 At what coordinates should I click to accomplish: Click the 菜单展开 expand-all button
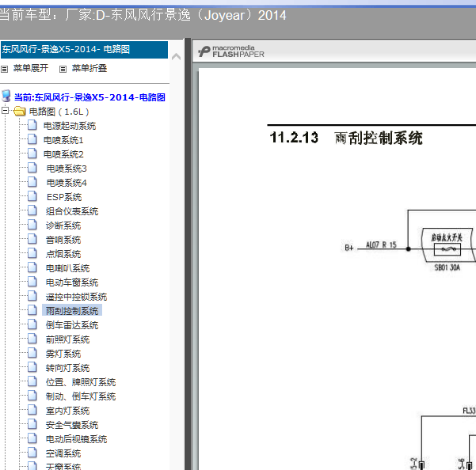[30, 68]
